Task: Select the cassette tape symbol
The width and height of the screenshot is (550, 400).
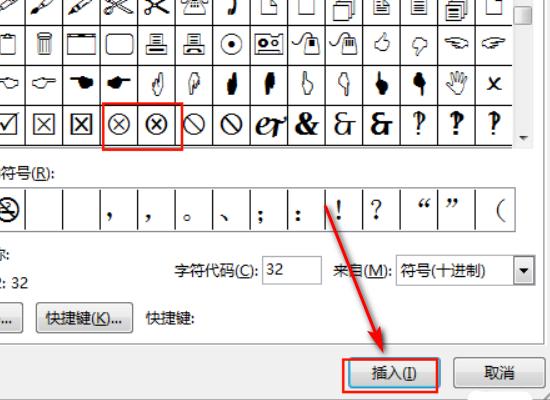Action: [x=269, y=45]
